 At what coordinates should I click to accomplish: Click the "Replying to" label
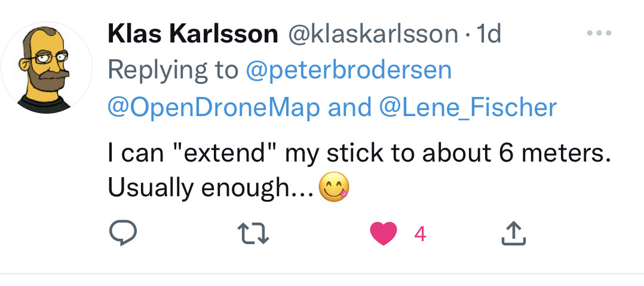pos(173,70)
